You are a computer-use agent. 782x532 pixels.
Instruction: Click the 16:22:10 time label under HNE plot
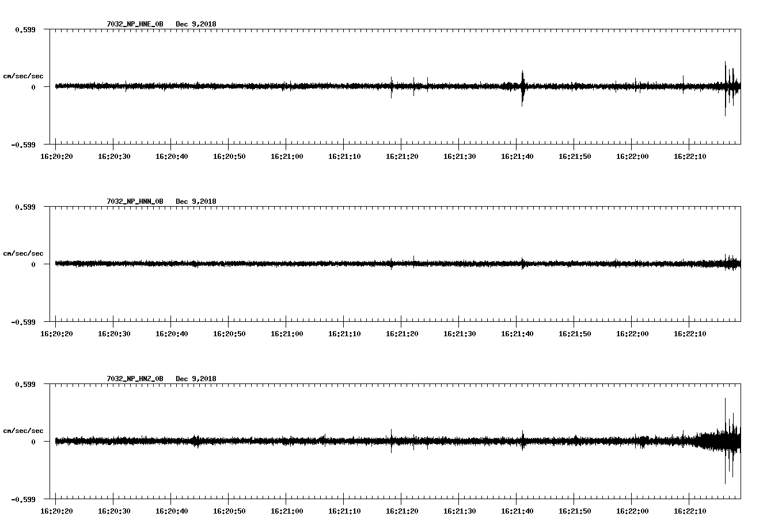click(x=690, y=157)
